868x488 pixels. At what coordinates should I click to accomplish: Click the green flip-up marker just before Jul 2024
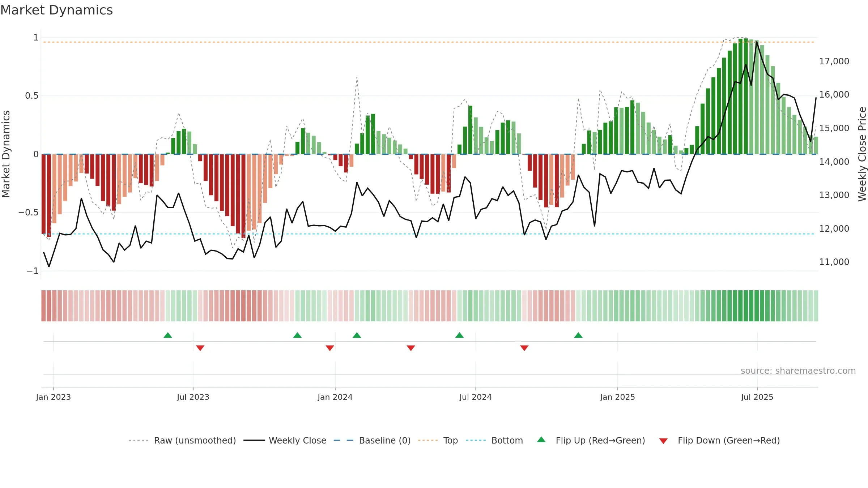pyautogui.click(x=460, y=335)
